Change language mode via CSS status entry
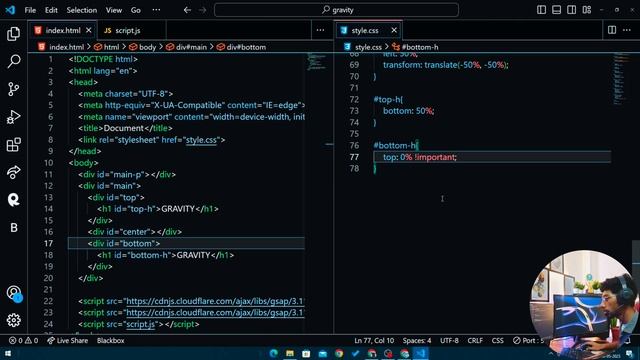This screenshot has width=640, height=360. pyautogui.click(x=498, y=340)
